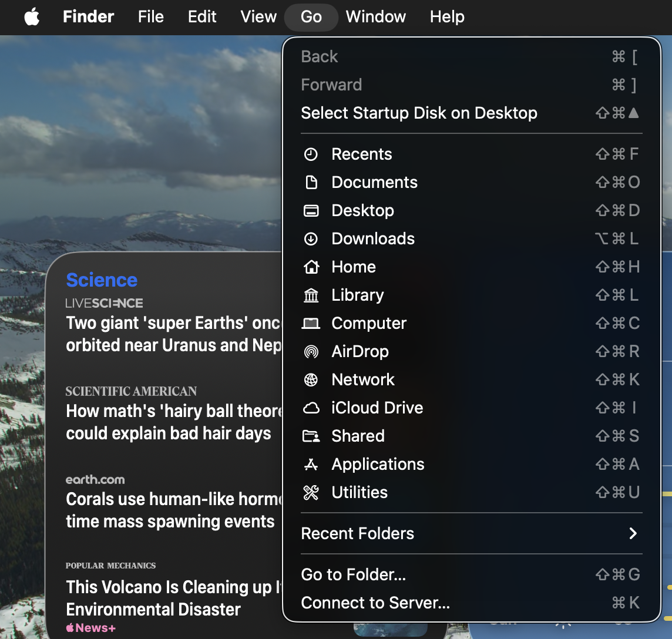Viewport: 672px width, 639px height.
Task: Close the Go menu in menu bar
Action: point(311,16)
